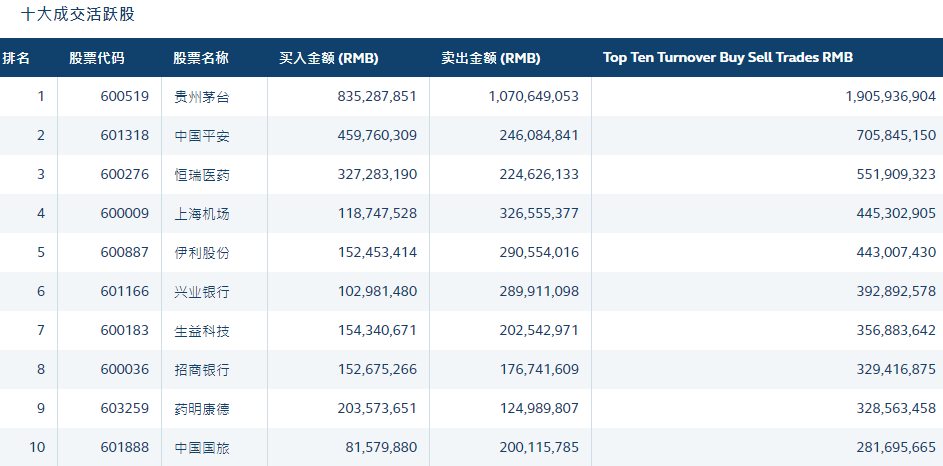Click sell amount 246,084,841
The height and width of the screenshot is (466, 943).
[x=539, y=135]
